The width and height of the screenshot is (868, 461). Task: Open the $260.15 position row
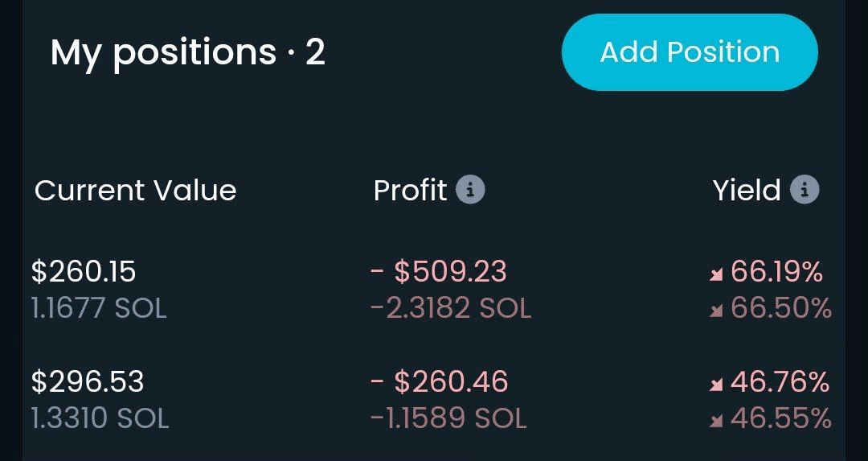tap(432, 290)
